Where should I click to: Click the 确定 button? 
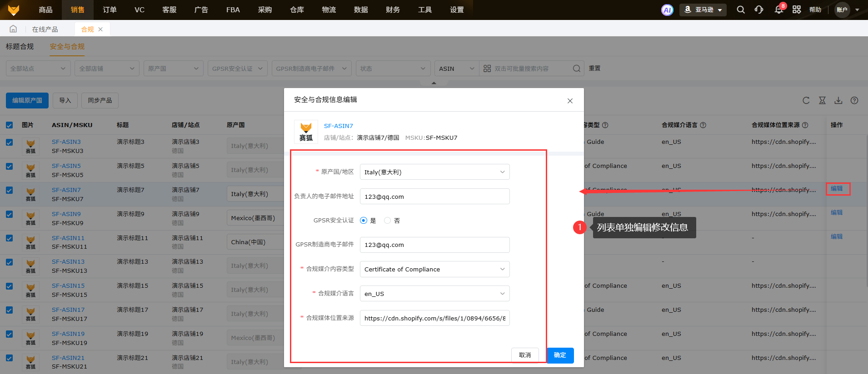pyautogui.click(x=560, y=355)
